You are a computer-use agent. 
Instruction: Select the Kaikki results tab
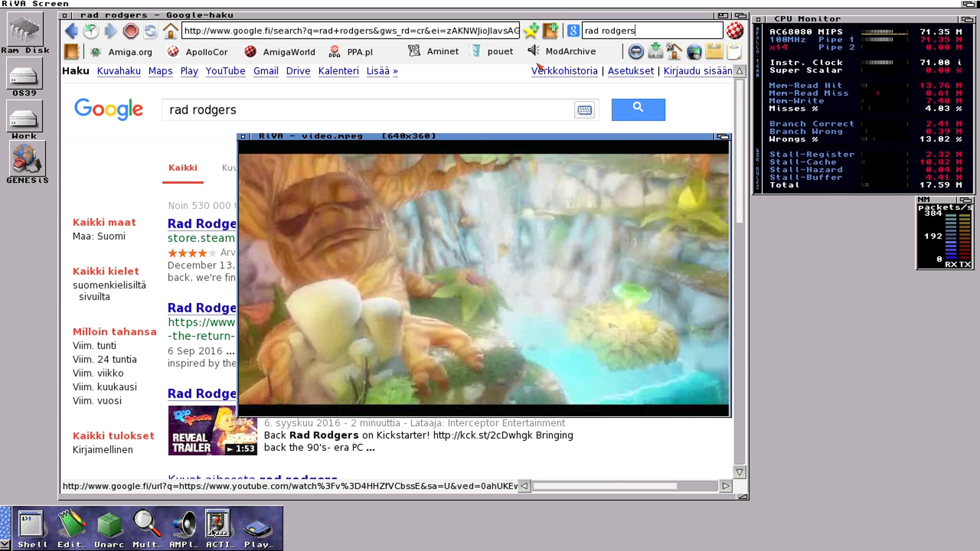click(x=183, y=168)
